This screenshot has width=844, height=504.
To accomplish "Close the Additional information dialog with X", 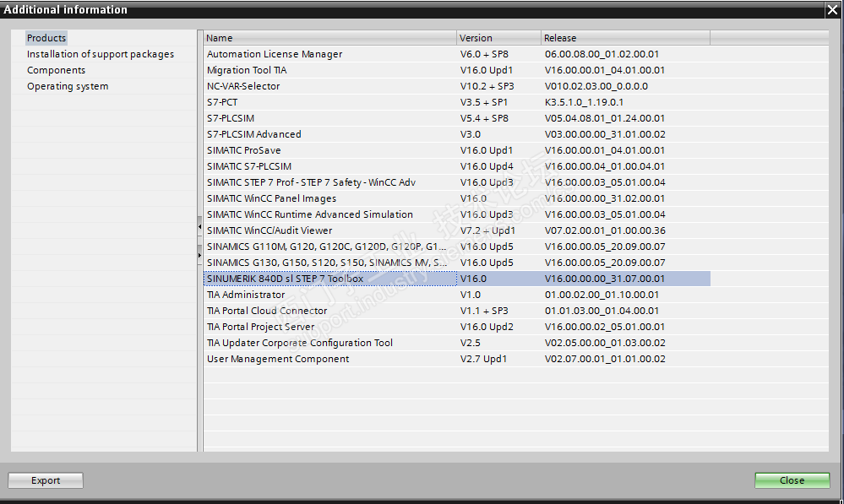I will (x=832, y=9).
